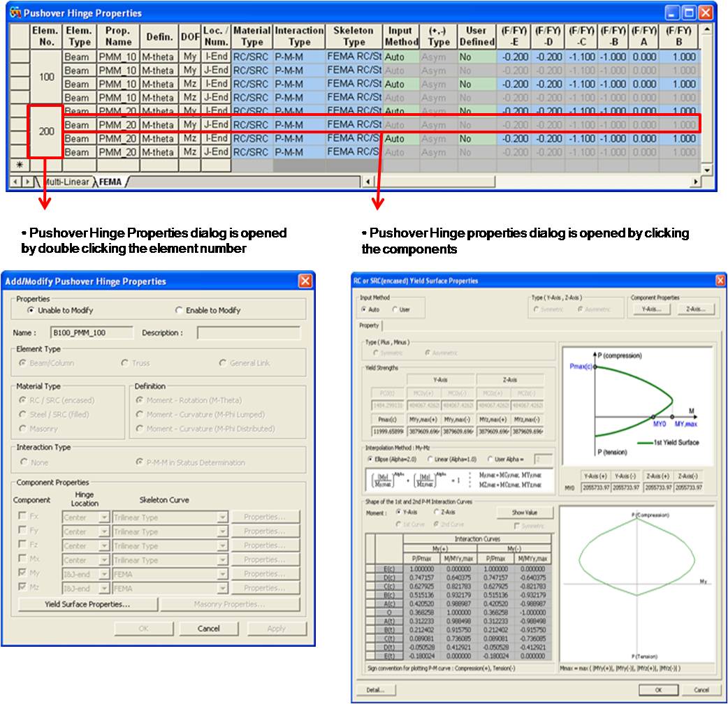The height and width of the screenshot is (704, 728).
Task: Expand the Mz Hinge Location I&J-end dropdown
Action: [x=104, y=588]
